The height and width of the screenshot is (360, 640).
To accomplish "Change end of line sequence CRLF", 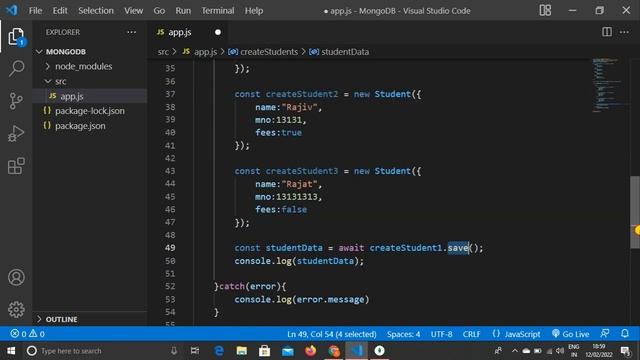I will coord(471,334).
